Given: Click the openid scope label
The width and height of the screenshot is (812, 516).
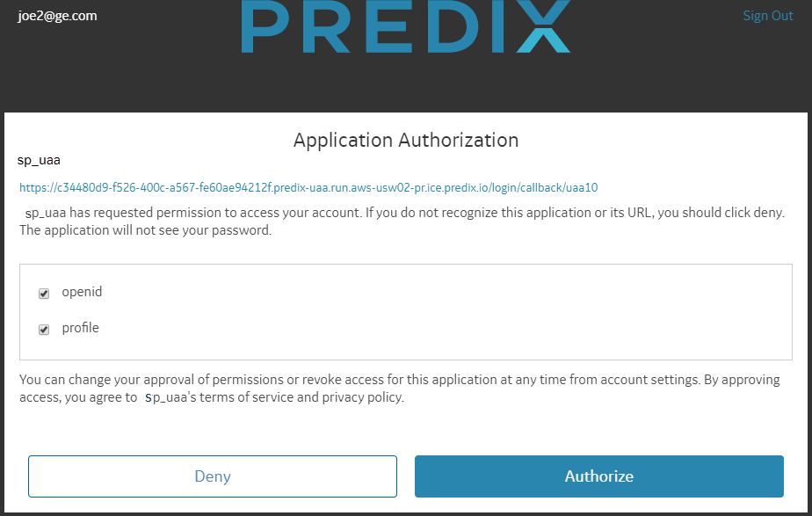Looking at the screenshot, I should pos(82,292).
